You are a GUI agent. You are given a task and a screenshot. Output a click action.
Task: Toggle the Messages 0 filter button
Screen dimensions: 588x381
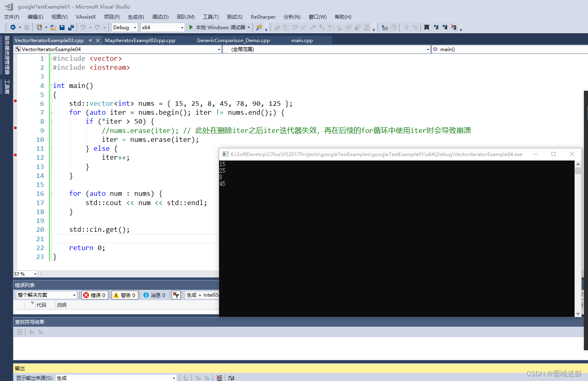coord(155,295)
